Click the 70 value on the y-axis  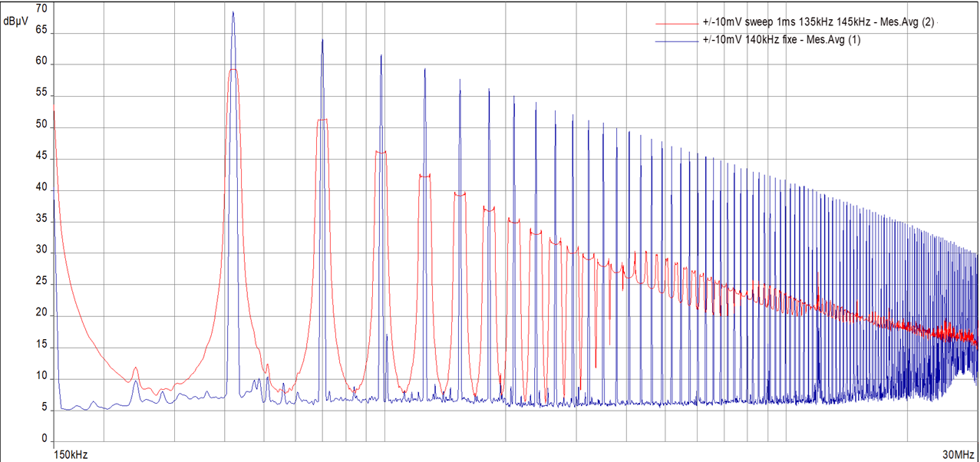tap(41, 9)
